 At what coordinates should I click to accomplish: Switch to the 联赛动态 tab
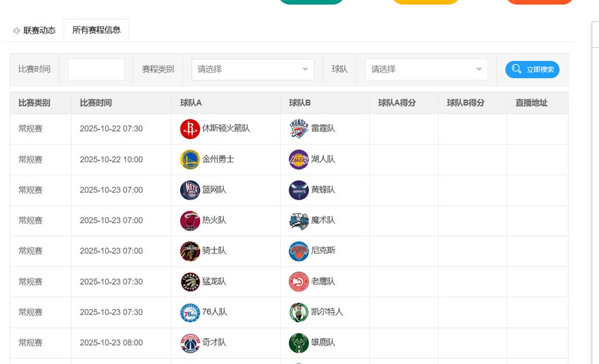coord(34,30)
